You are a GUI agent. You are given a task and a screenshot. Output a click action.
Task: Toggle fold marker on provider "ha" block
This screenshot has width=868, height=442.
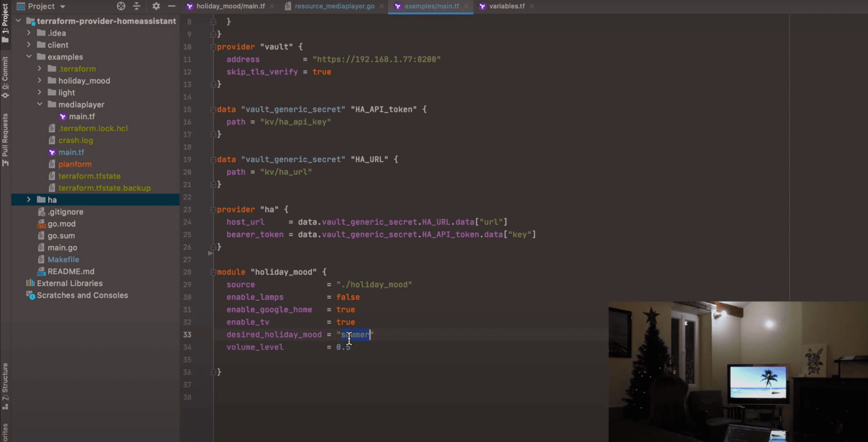pyautogui.click(x=213, y=209)
